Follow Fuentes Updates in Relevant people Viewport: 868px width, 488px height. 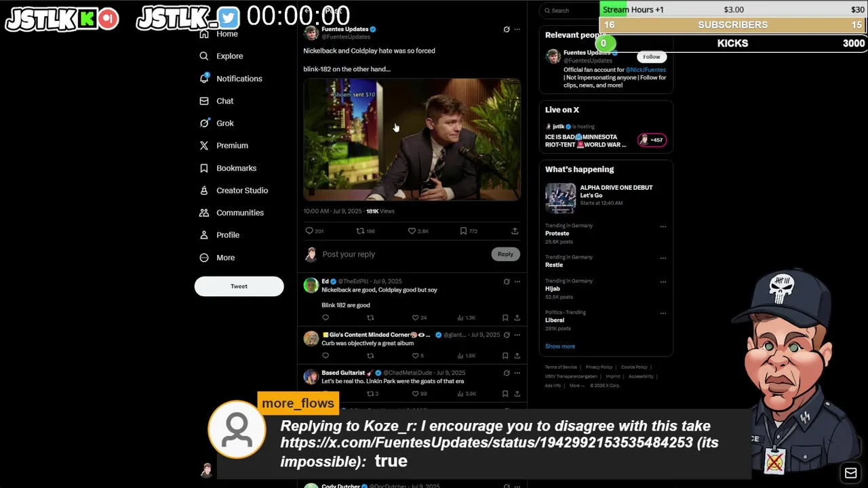tap(652, 57)
